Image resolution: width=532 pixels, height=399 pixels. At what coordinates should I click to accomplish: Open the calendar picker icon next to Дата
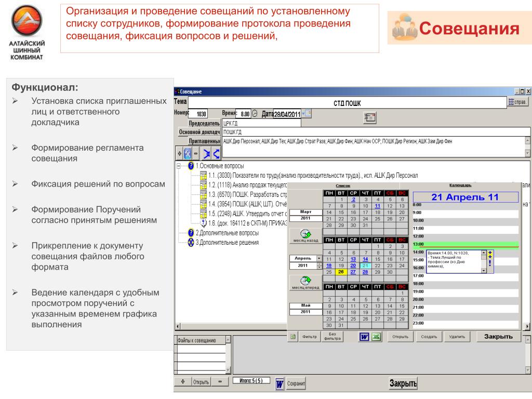tap(308, 113)
